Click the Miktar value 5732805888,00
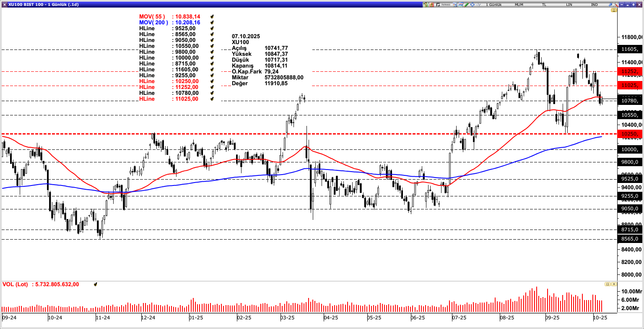This screenshot has width=644, height=329. point(284,77)
